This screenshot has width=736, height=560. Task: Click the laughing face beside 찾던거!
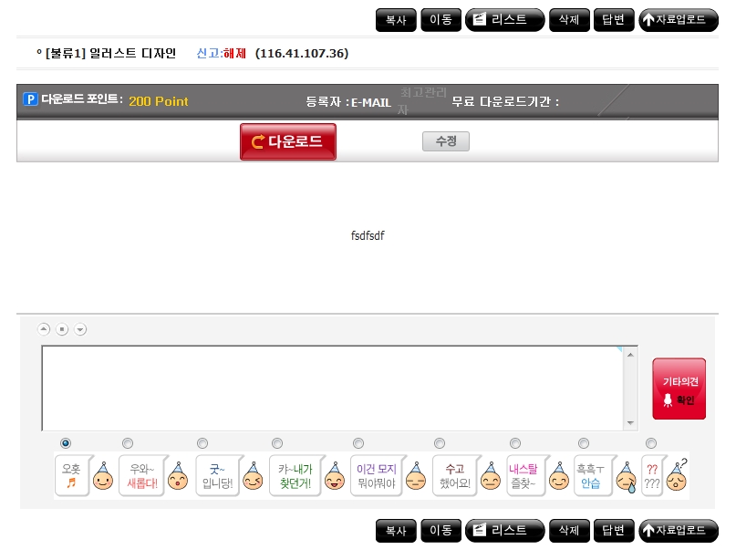[335, 476]
